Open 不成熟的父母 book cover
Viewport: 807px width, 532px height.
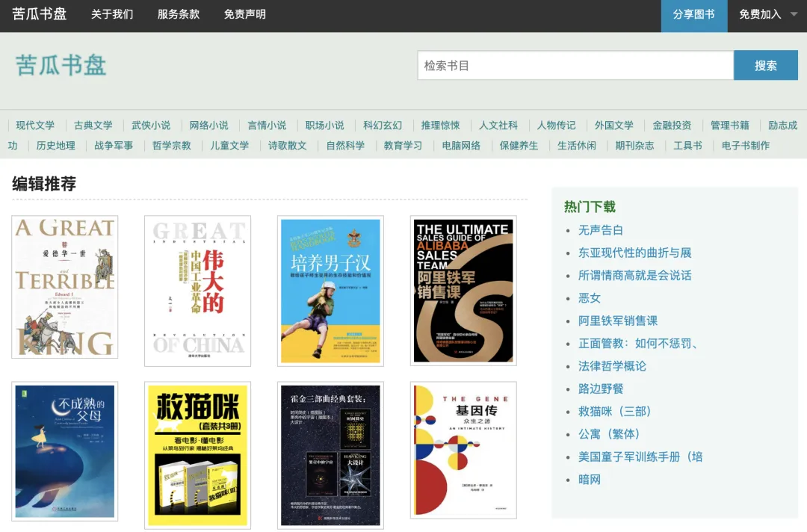pos(65,451)
